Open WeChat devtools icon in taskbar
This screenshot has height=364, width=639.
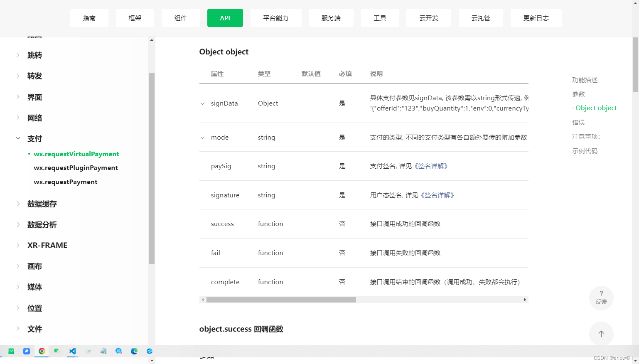point(88,351)
